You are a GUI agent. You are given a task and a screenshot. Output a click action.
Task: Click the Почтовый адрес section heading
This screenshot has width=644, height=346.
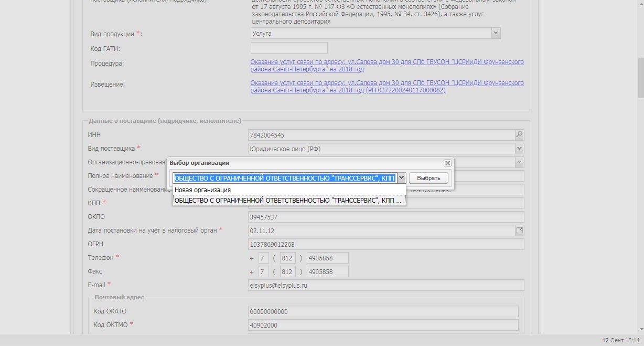119,297
